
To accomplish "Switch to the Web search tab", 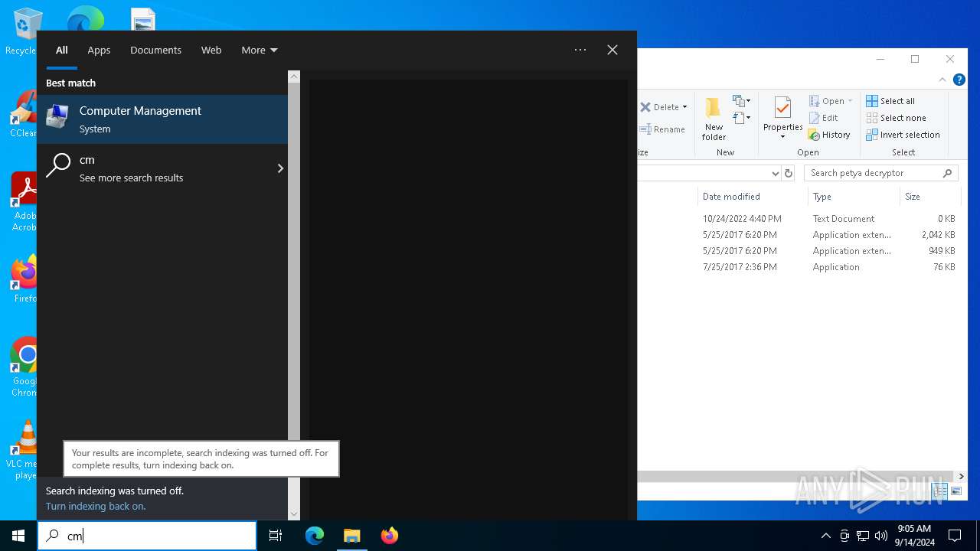I will point(211,50).
